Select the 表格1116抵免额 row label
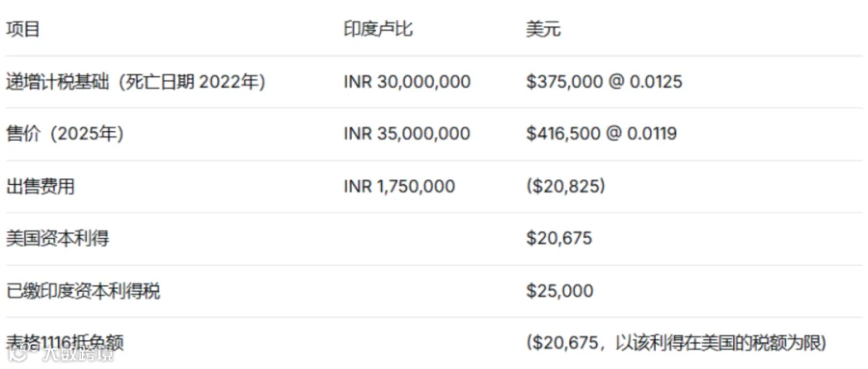Screen dimensions: 868x369 point(65,343)
